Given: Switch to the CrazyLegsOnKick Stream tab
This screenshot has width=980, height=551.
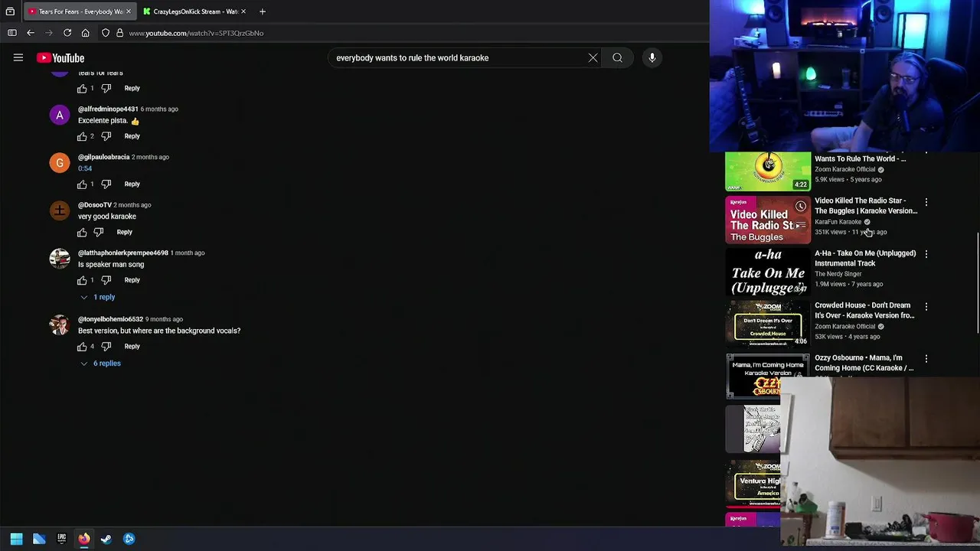Looking at the screenshot, I should pyautogui.click(x=194, y=11).
